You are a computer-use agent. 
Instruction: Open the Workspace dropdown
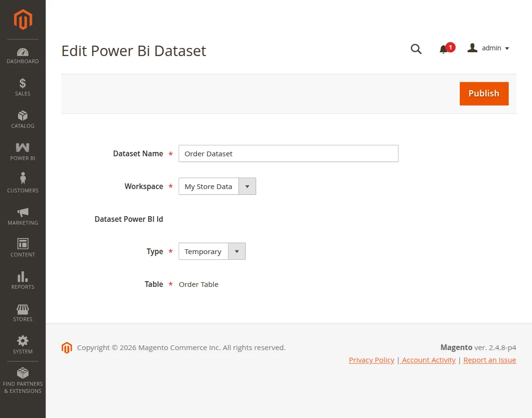pos(217,186)
